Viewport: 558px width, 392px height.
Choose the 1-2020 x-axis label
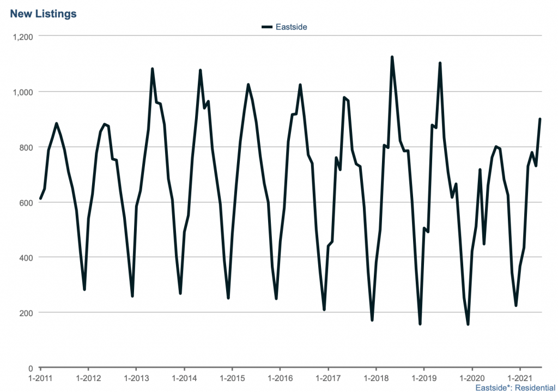click(471, 378)
